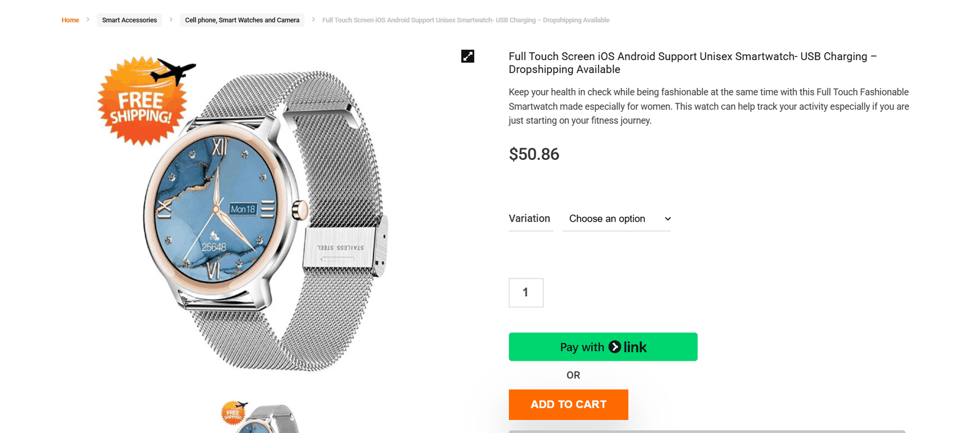The width and height of the screenshot is (980, 433).
Task: Go to the Home breadcrumb link
Action: [70, 20]
